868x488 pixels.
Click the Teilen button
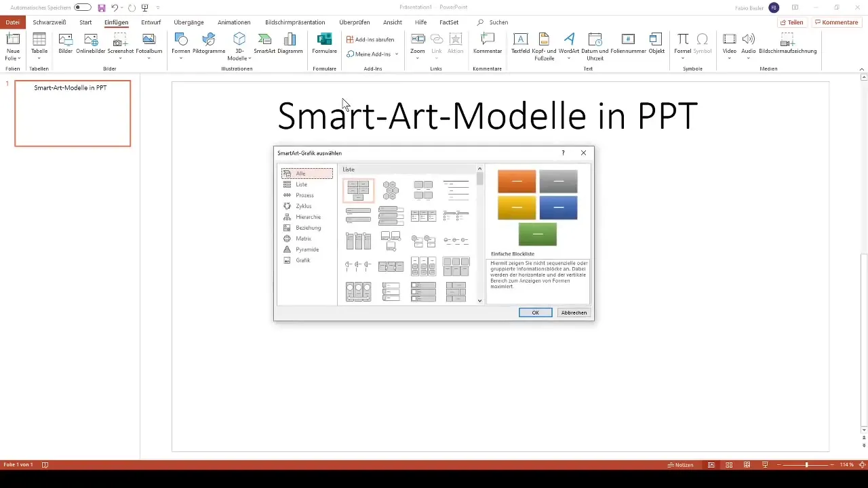point(791,22)
